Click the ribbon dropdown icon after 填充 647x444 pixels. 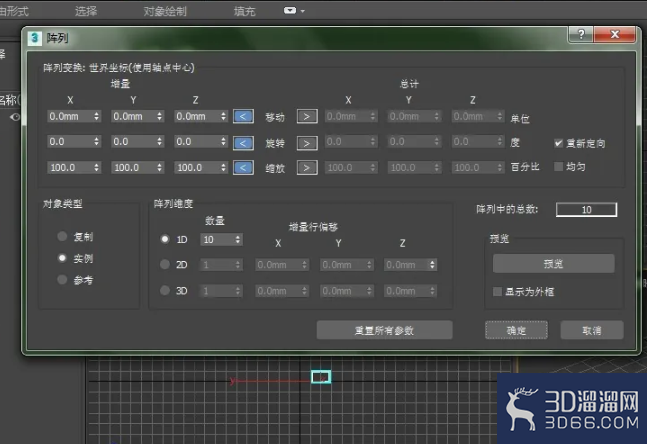click(294, 11)
